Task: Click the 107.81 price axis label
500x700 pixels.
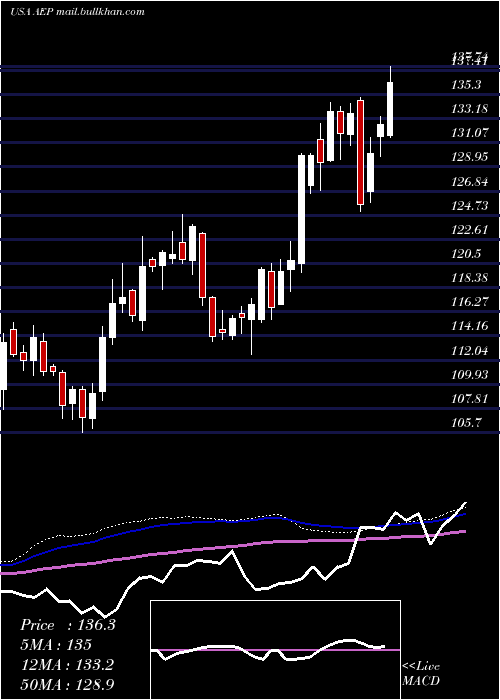Action: click(470, 399)
